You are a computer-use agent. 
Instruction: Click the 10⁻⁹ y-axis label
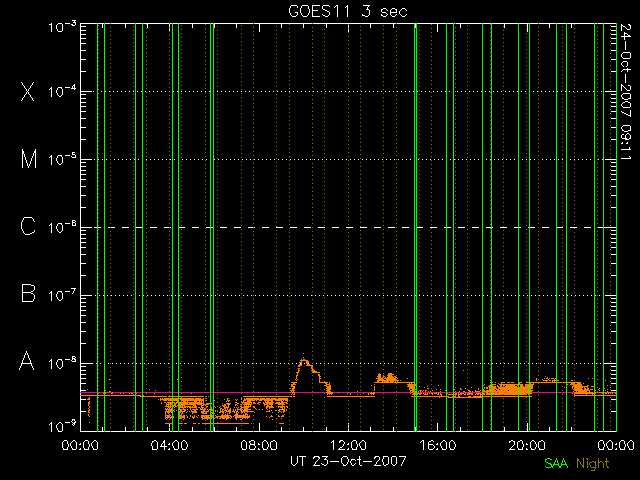62,427
